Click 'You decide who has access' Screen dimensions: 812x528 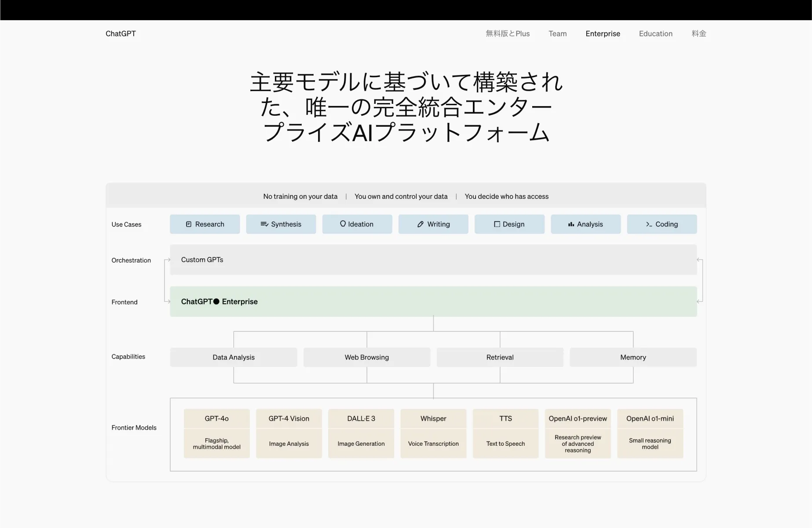click(x=507, y=196)
